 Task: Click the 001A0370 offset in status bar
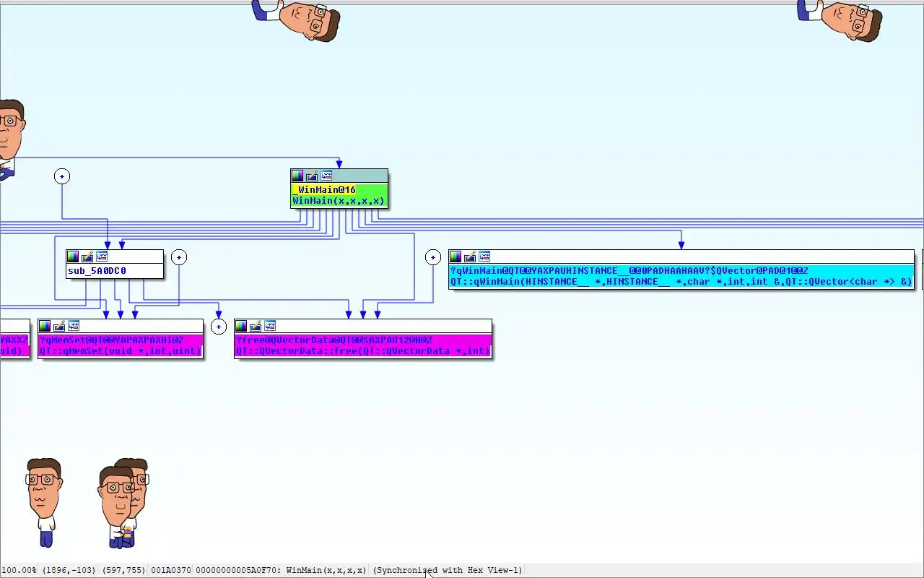[x=171, y=570]
